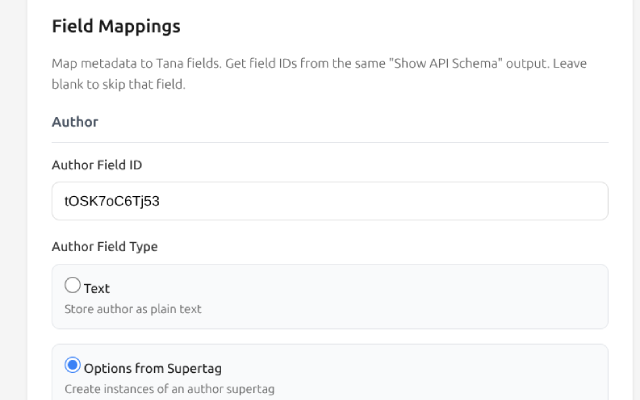Select the Text radio button
Viewport: 640px width, 400px height.
[x=73, y=285]
